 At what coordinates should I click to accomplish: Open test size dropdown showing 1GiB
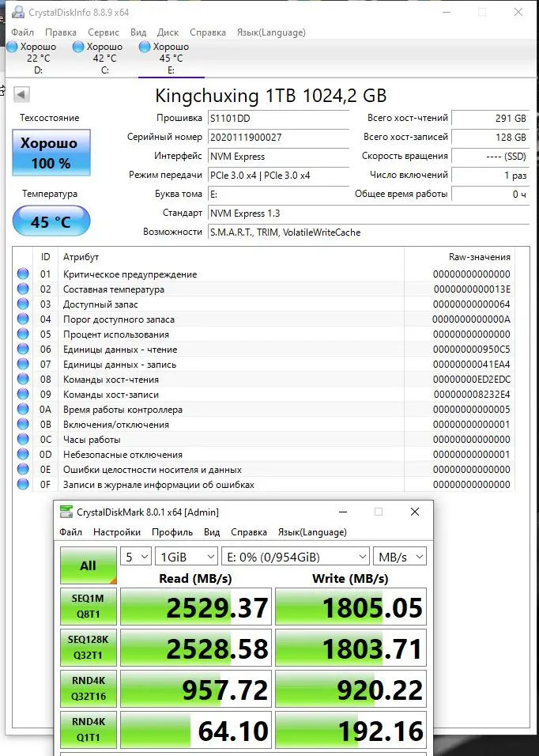click(187, 557)
